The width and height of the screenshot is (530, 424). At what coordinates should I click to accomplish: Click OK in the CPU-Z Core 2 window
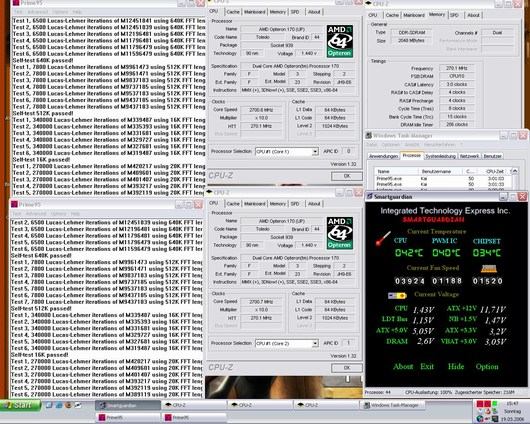coord(347,368)
